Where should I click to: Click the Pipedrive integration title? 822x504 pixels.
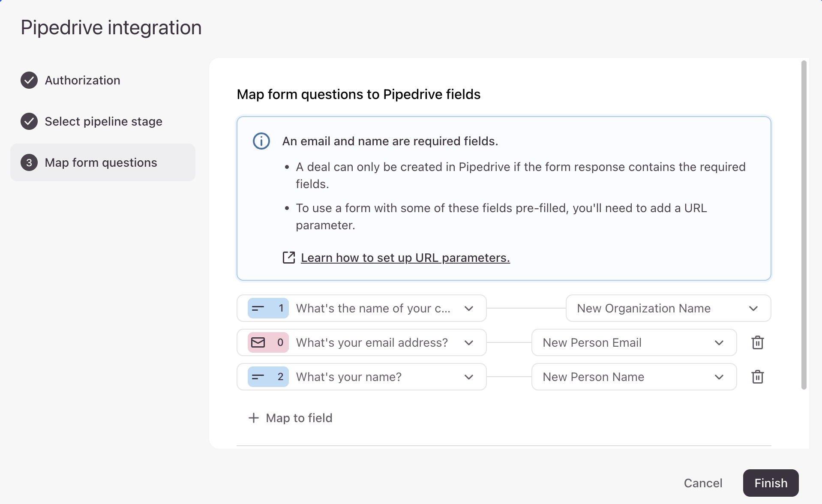click(111, 27)
